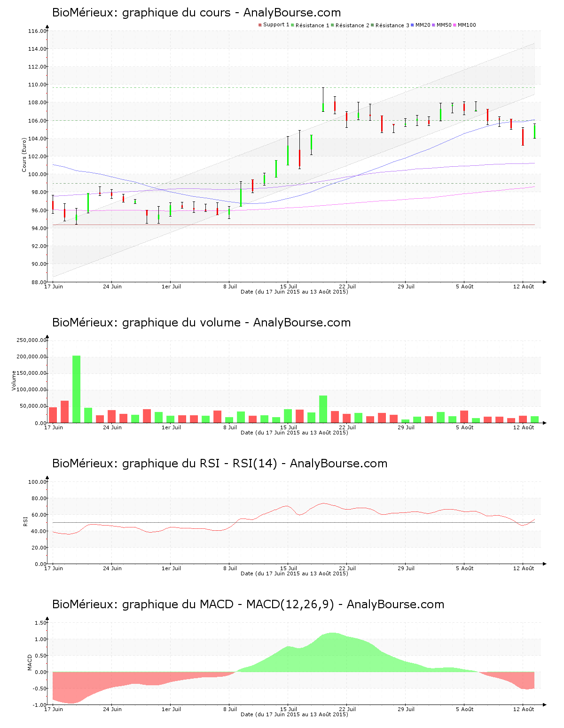
Task: Click '12 Août' on the price chart axis
Action: [524, 287]
